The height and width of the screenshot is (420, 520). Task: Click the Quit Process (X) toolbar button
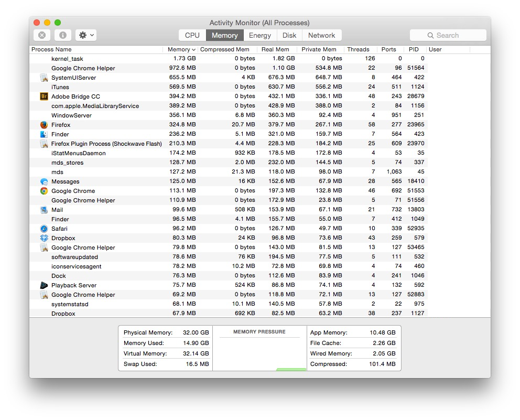pyautogui.click(x=42, y=35)
